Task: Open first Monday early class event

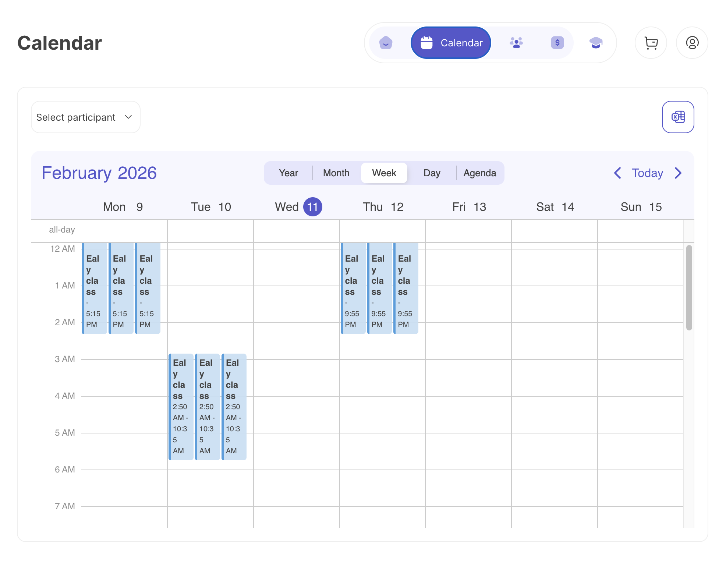Action: tap(95, 288)
